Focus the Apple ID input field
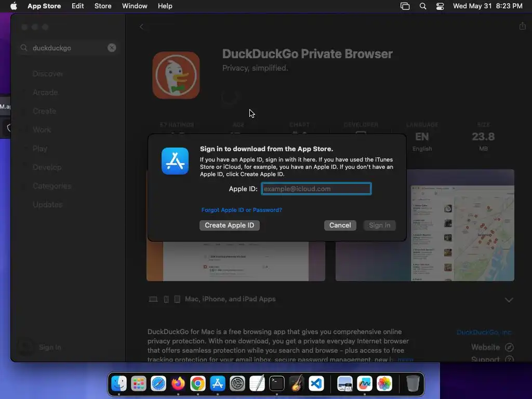The width and height of the screenshot is (532, 399). point(316,189)
